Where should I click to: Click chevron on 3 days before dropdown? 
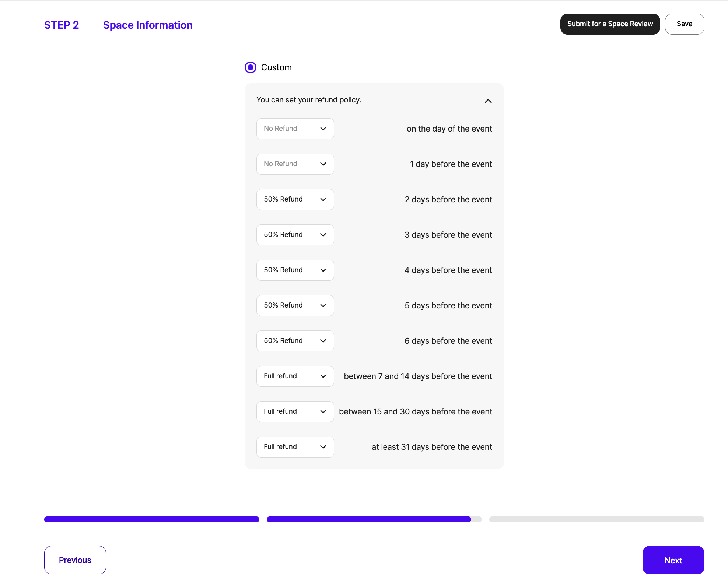pos(323,235)
